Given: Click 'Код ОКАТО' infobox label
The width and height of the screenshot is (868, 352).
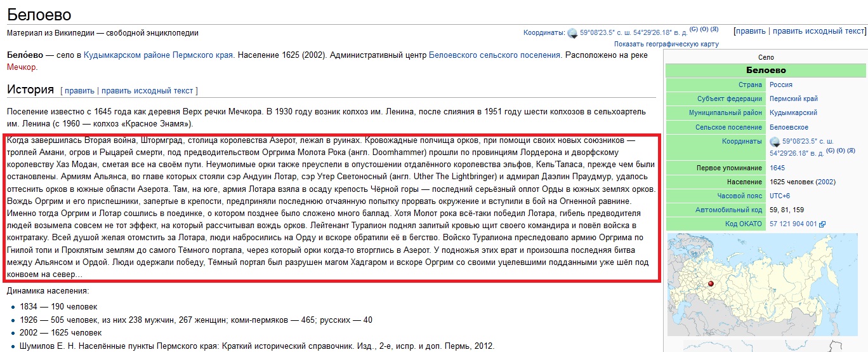Looking at the screenshot, I should [x=744, y=224].
